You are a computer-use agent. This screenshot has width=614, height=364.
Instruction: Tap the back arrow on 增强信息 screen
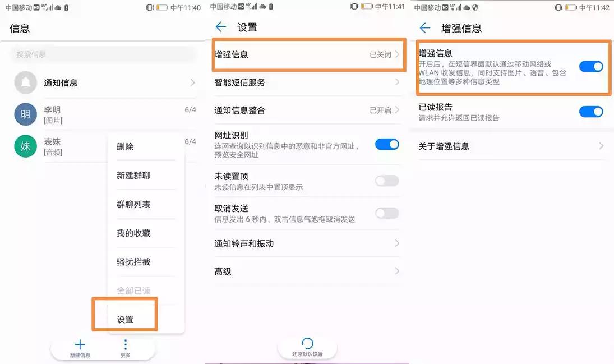click(425, 27)
